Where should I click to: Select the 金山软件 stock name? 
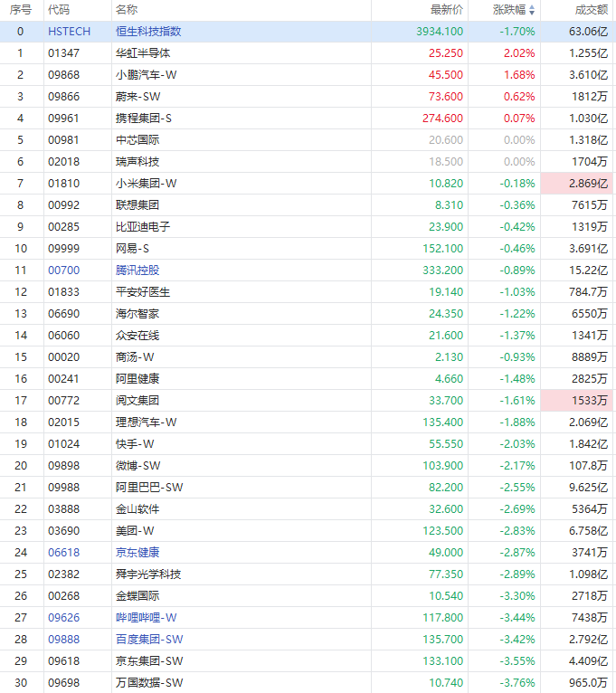click(137, 508)
